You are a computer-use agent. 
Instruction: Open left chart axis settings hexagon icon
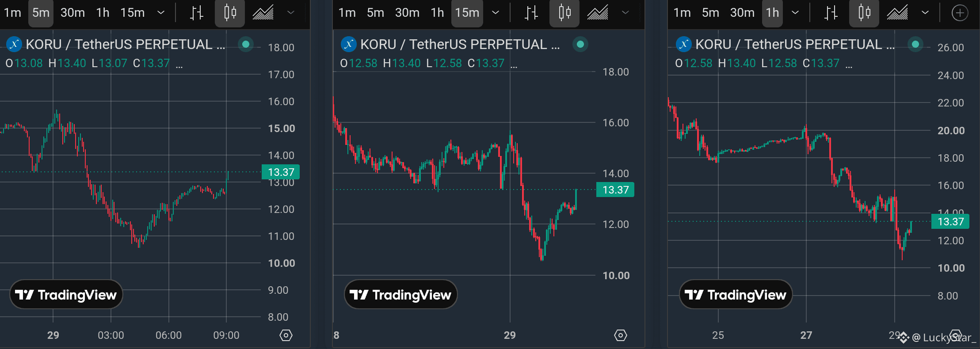pyautogui.click(x=286, y=335)
